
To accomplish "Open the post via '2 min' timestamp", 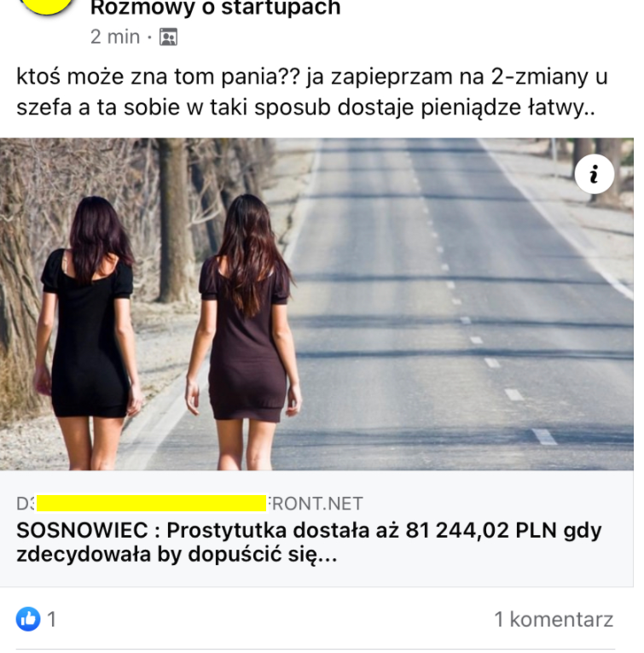I will point(115,37).
